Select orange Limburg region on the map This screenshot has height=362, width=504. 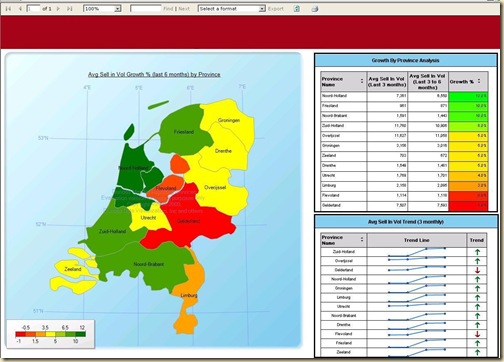[189, 295]
